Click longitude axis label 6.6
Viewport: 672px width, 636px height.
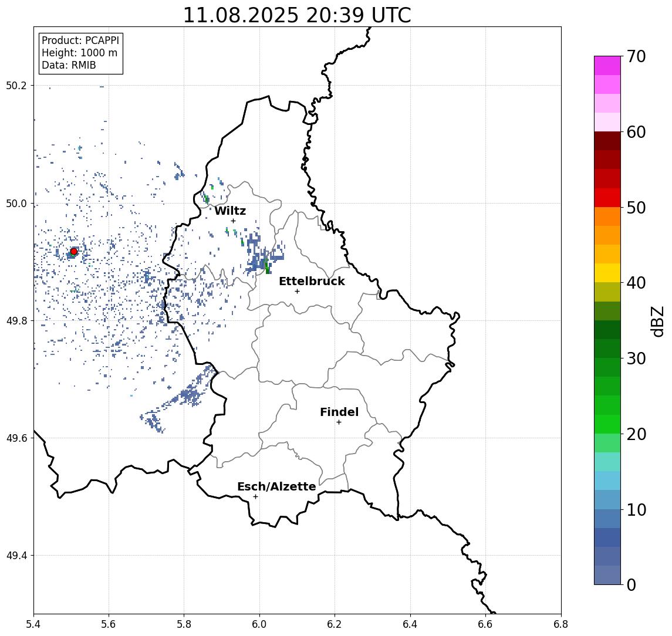click(x=485, y=624)
